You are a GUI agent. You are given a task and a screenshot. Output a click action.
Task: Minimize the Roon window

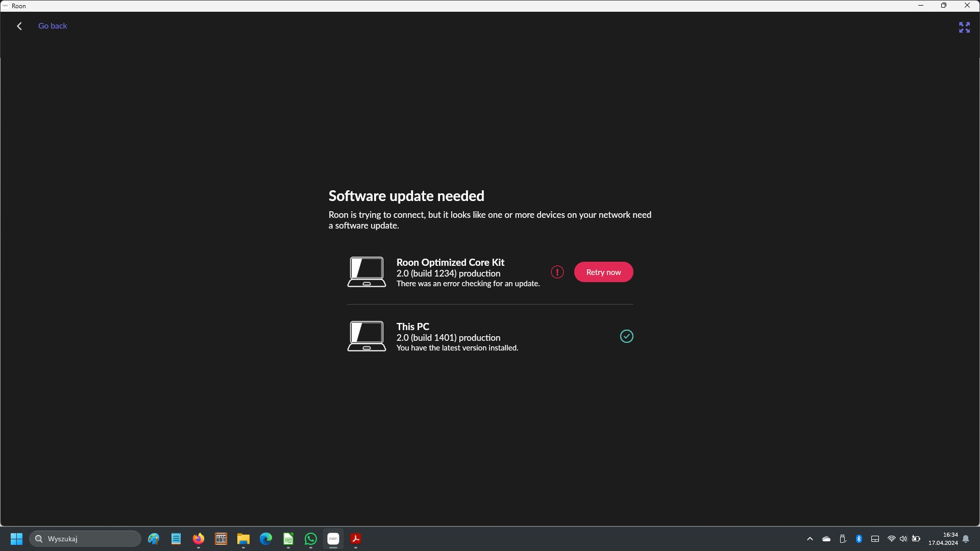[x=921, y=6]
